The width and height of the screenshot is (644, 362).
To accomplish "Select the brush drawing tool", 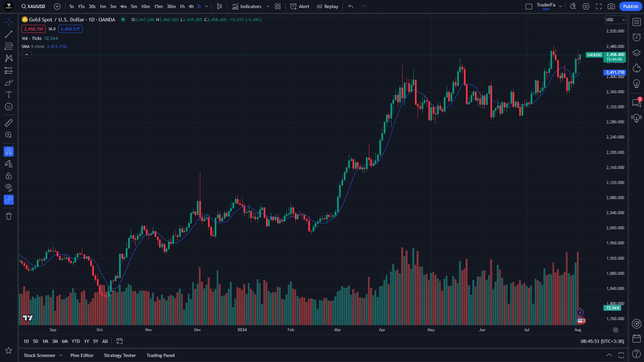I will pyautogui.click(x=9, y=82).
